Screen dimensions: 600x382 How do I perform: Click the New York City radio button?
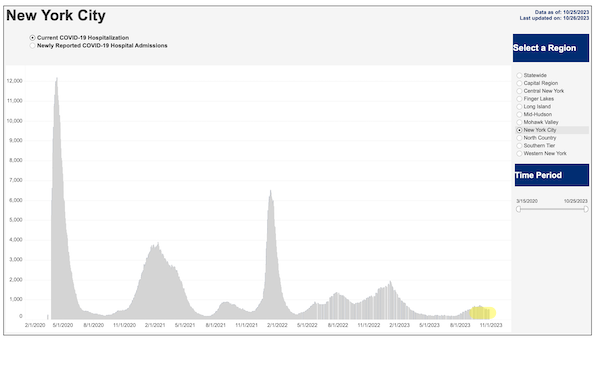click(519, 130)
